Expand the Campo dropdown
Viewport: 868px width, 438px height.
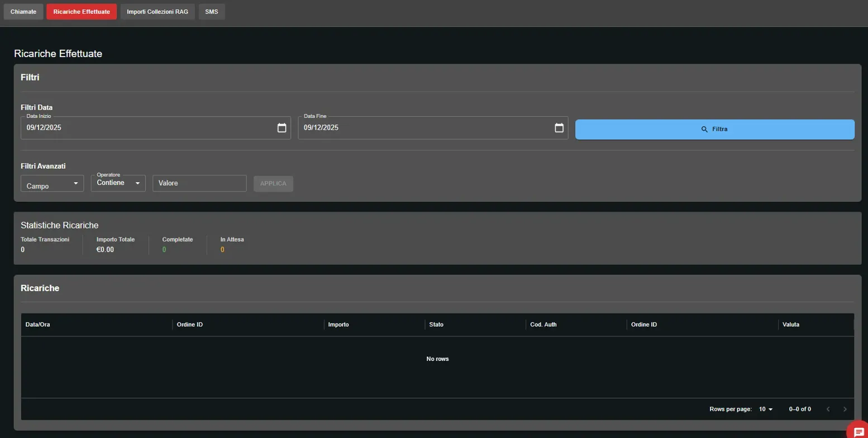pyautogui.click(x=52, y=184)
